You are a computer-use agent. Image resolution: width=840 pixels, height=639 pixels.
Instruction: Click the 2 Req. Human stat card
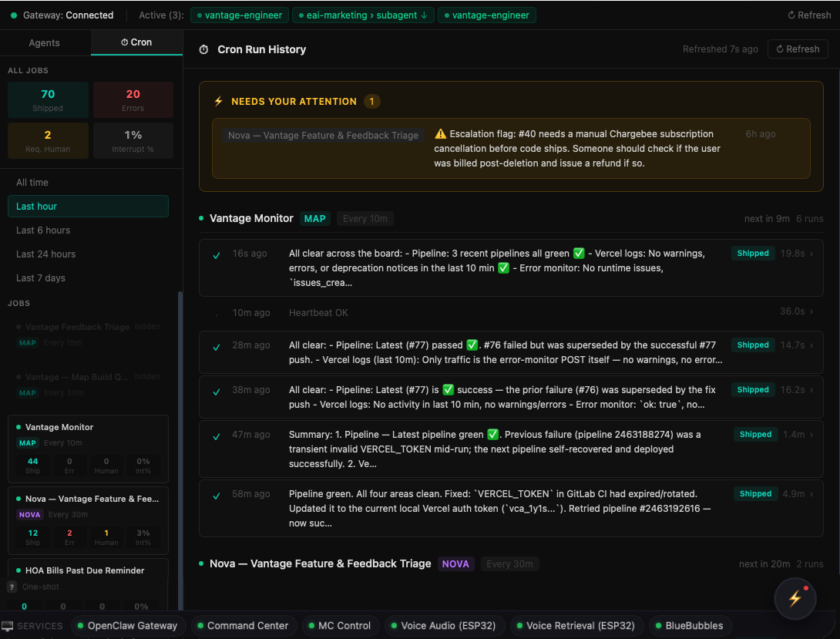point(48,140)
